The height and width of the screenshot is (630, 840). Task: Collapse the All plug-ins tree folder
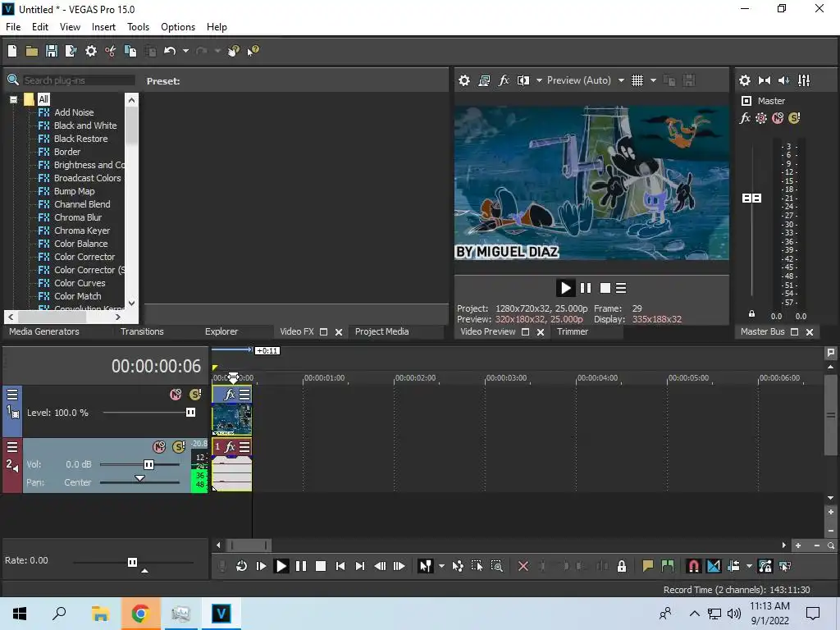(13, 99)
